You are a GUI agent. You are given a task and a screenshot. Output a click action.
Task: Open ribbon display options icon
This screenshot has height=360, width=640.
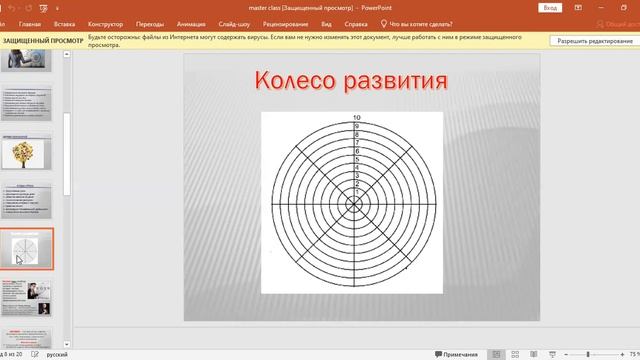578,8
